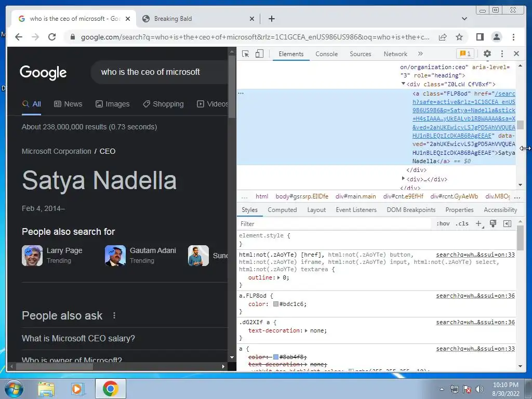
Task: Bookmark this page with star icon
Action: click(x=459, y=37)
